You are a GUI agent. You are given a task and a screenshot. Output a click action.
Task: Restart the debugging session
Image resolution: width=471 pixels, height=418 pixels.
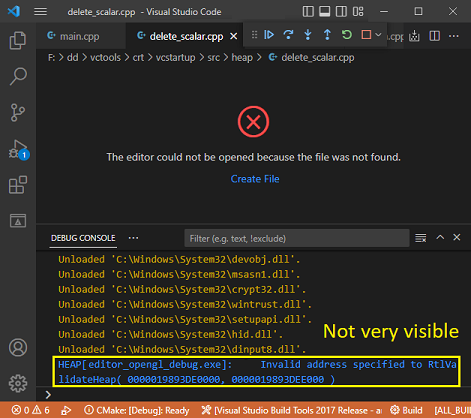coord(347,35)
